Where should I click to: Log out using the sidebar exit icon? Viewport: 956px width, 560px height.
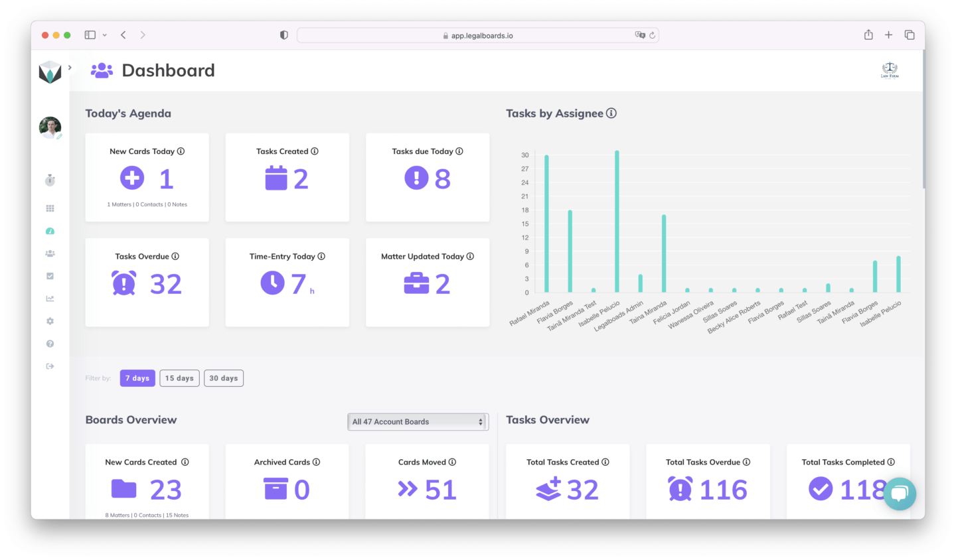click(x=50, y=366)
